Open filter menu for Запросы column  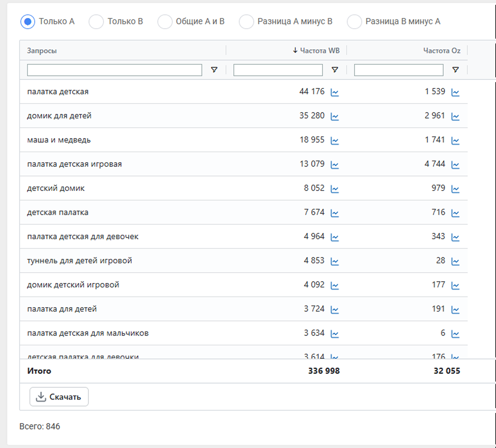(214, 70)
